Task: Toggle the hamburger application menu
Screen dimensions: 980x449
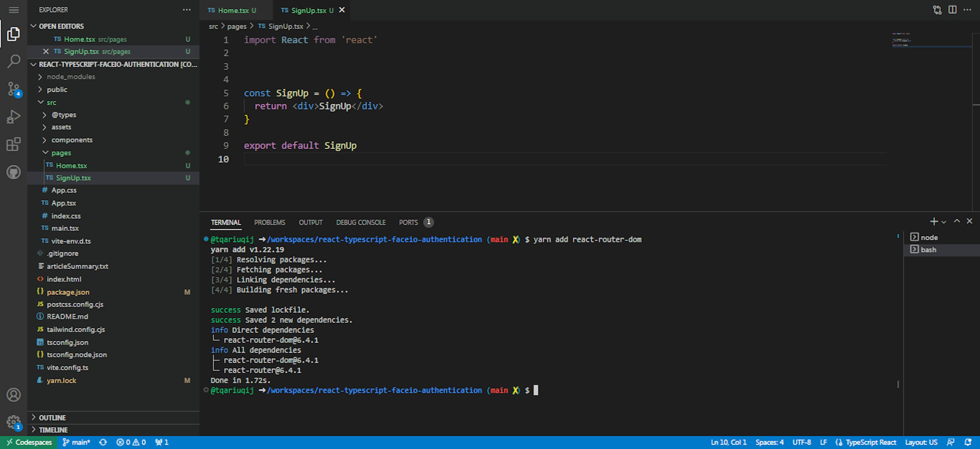Action: (14, 10)
